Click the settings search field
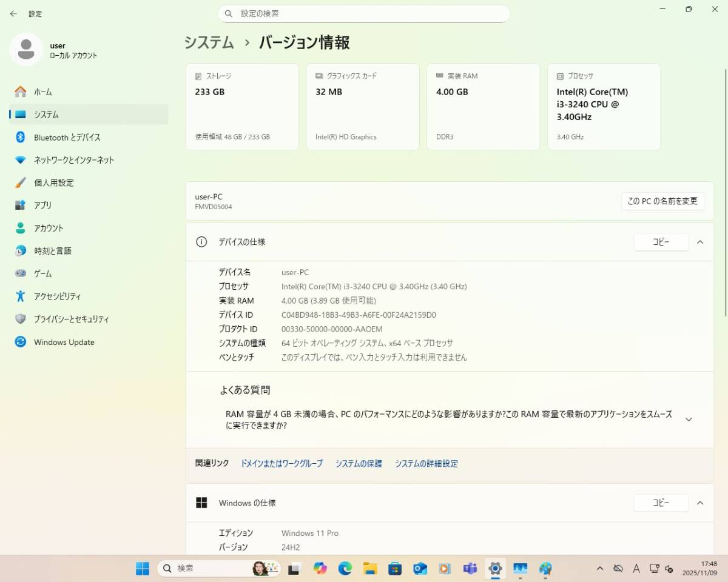Screen dimensions: 728x582 coord(364,13)
